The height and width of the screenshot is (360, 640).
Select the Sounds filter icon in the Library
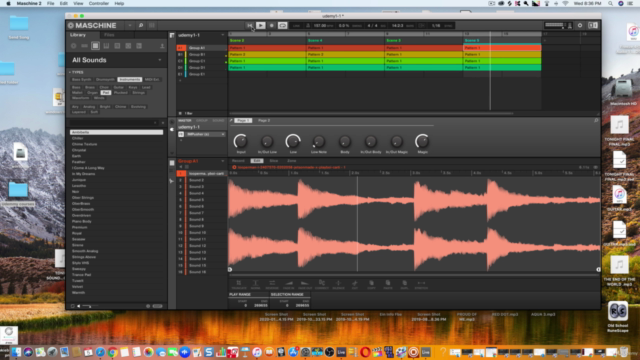coord(96,46)
